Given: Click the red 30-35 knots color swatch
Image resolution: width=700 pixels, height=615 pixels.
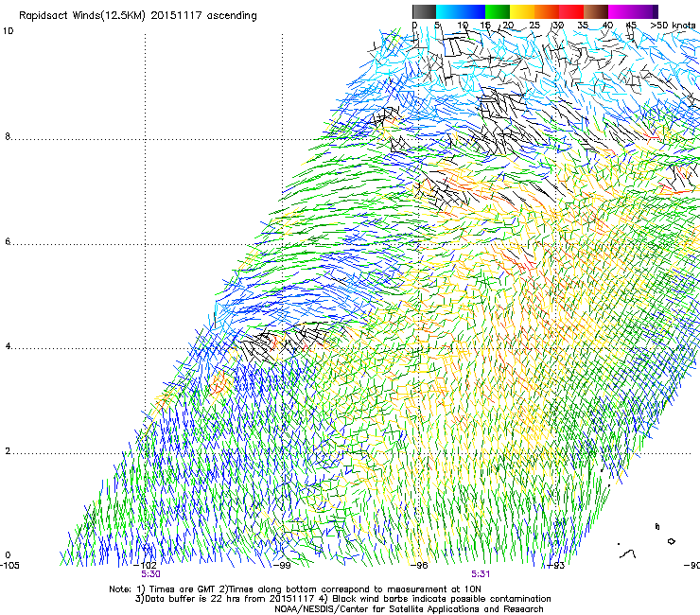Looking at the screenshot, I should 571,11.
